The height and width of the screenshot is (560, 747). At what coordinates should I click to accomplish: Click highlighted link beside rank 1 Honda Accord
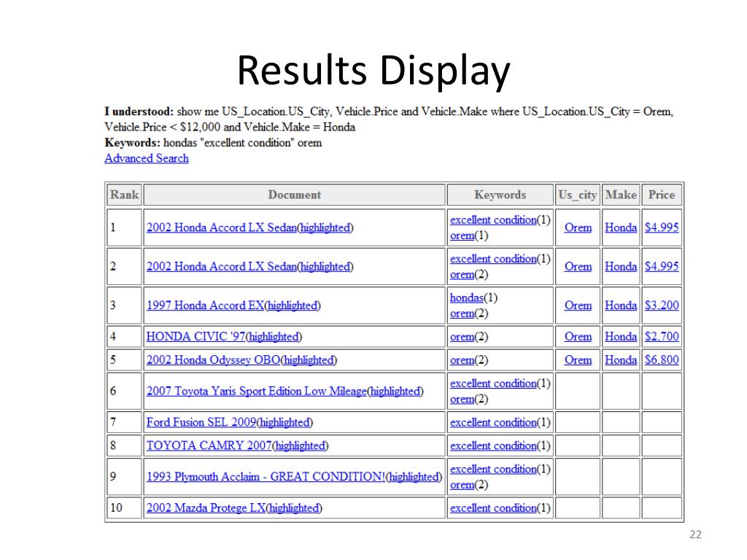pyautogui.click(x=325, y=228)
